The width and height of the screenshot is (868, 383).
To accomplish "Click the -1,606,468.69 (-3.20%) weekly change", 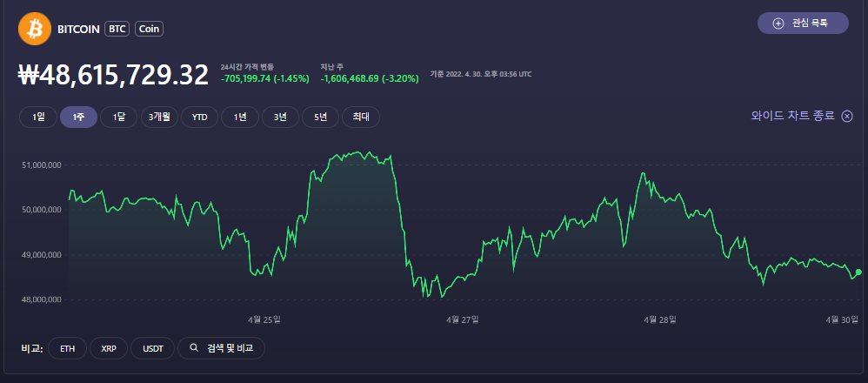I will click(370, 78).
